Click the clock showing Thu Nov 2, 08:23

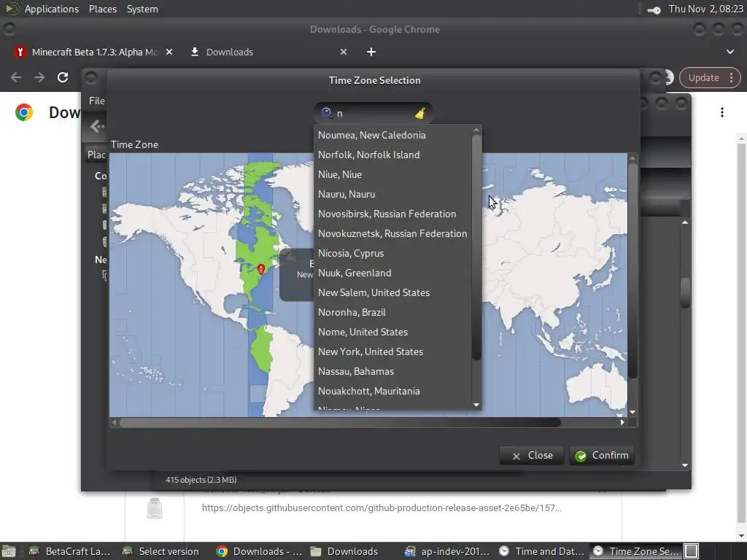[705, 9]
